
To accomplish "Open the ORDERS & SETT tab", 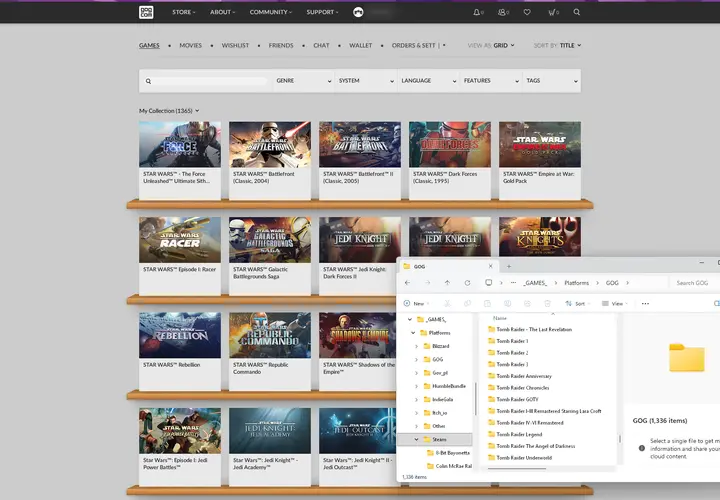I will [413, 45].
